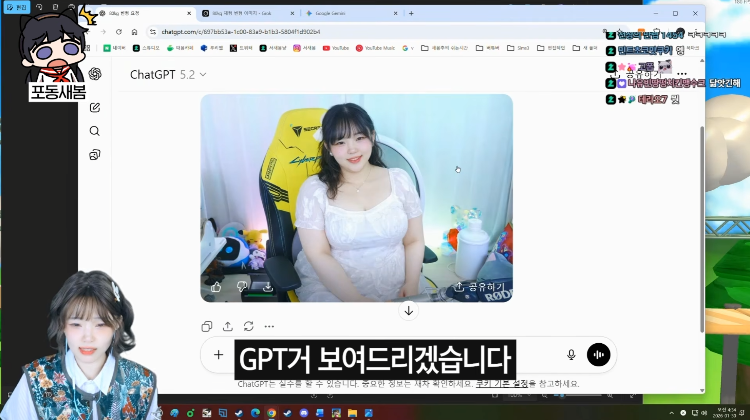Open the ChatGPT logo sidebar icon
This screenshot has height=420, width=750.
click(x=95, y=74)
